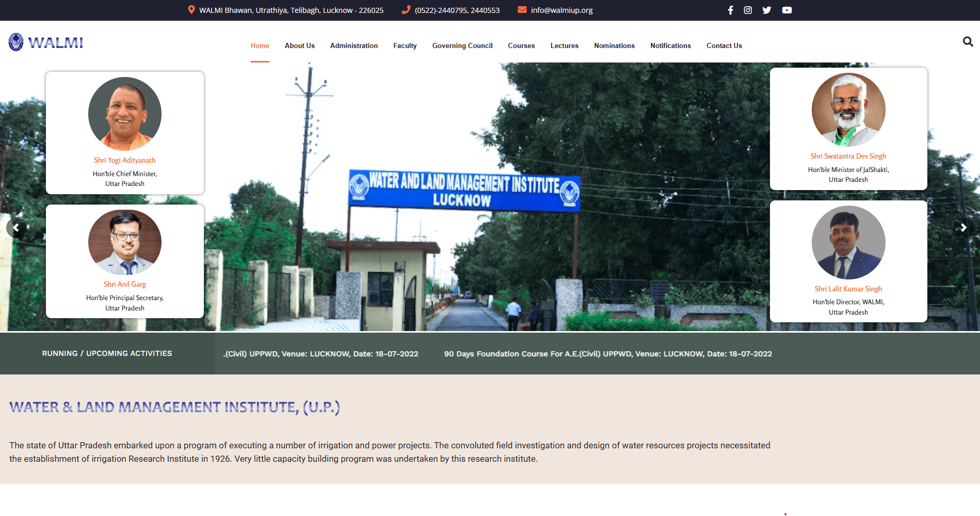Image resolution: width=980 pixels, height=516 pixels.
Task: Click the Hon'ble Chief Minister designation text
Action: 125,179
